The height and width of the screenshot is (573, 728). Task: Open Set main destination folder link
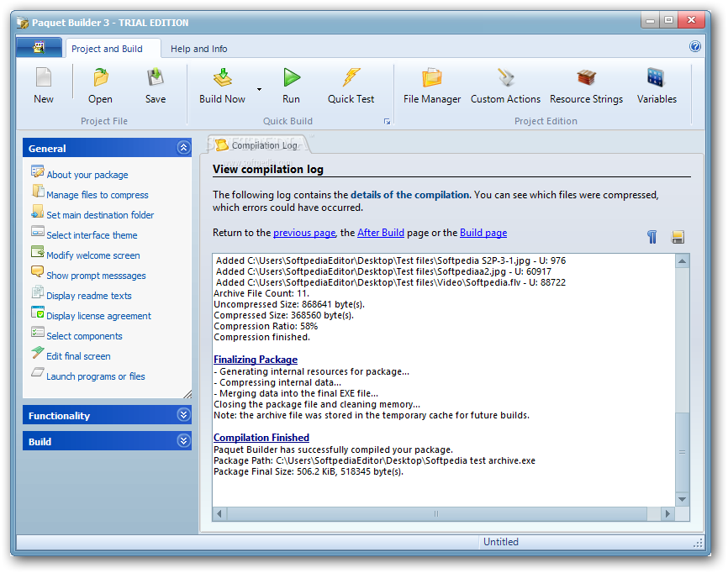coord(100,215)
